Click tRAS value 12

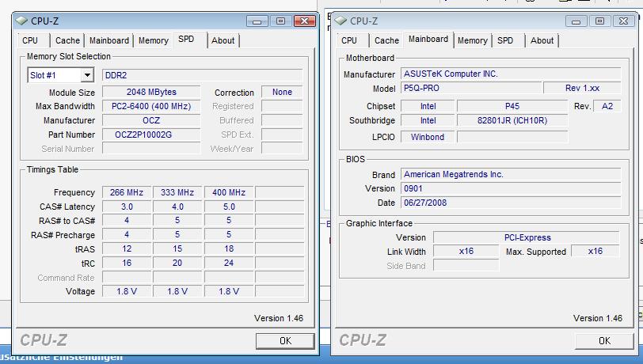pos(127,248)
